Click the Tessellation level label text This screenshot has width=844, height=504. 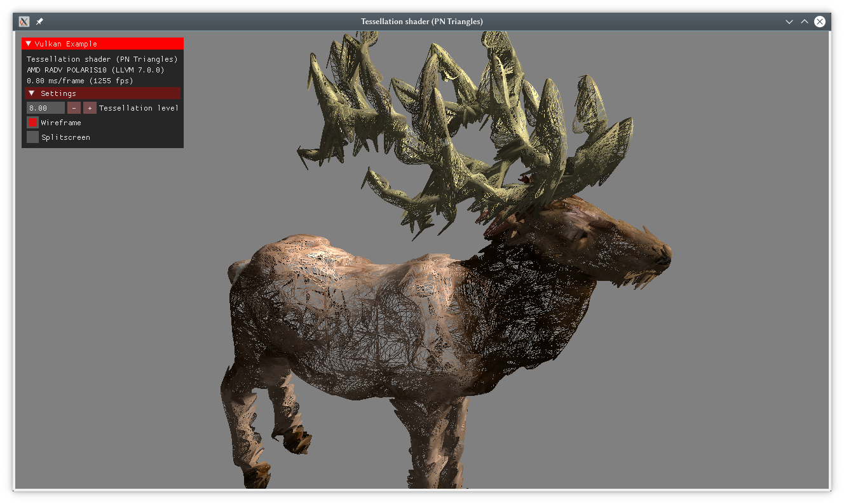pyautogui.click(x=139, y=108)
